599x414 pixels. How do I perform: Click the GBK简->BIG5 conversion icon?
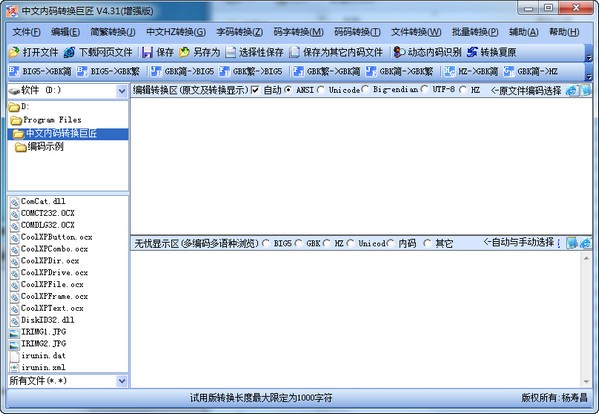(x=156, y=71)
